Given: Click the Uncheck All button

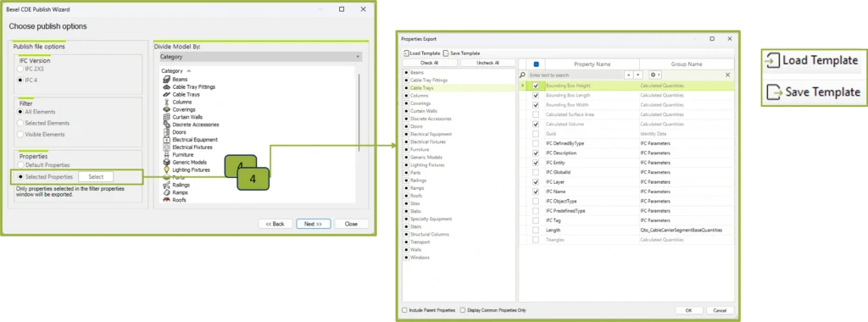Looking at the screenshot, I should click(x=487, y=63).
